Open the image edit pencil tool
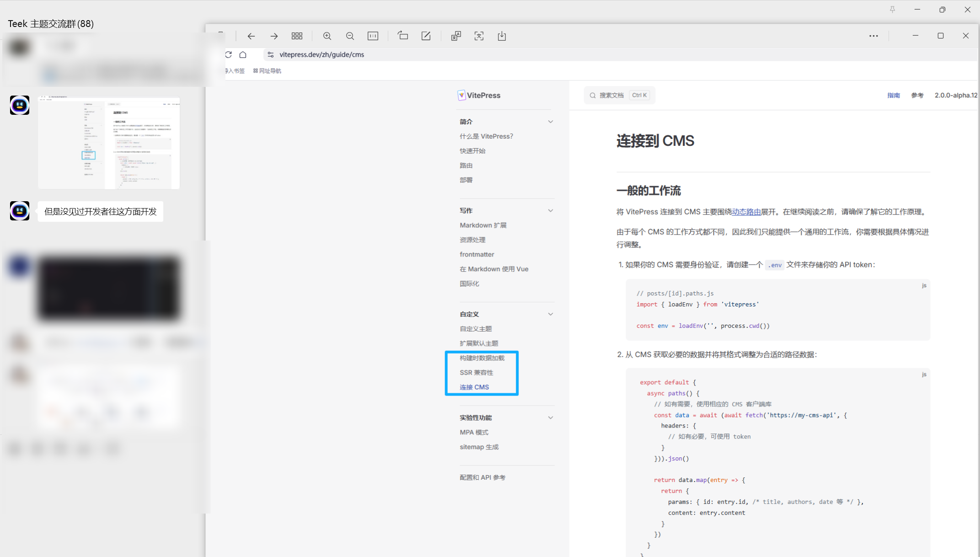 tap(426, 36)
